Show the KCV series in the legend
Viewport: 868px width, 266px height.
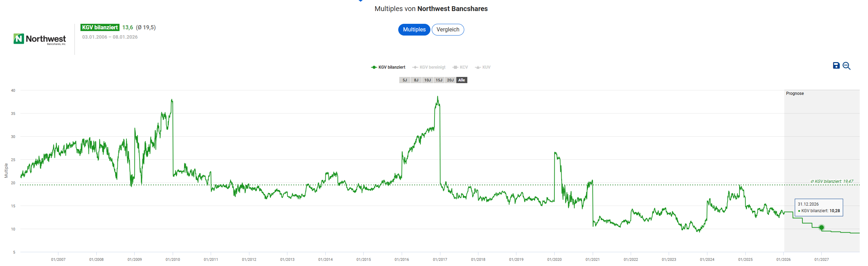pyautogui.click(x=460, y=67)
